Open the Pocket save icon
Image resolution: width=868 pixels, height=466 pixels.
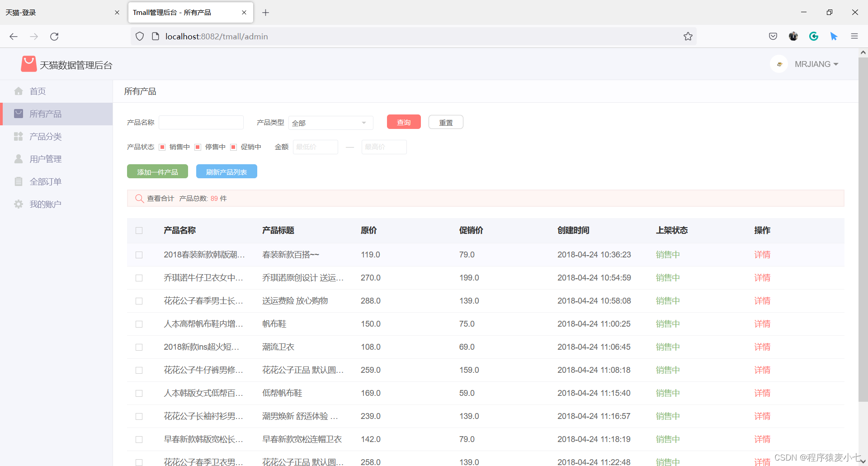pos(773,36)
